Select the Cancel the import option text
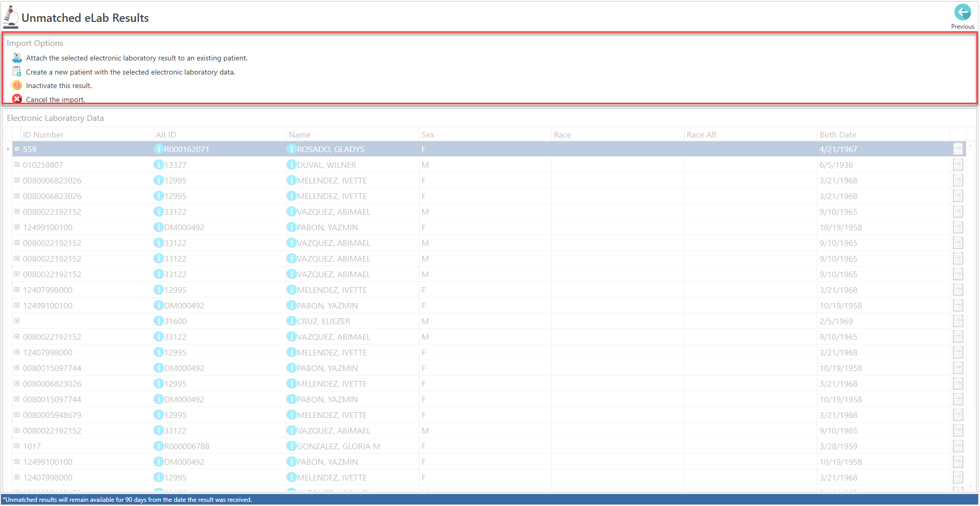Viewport: 980px width, 506px height. [56, 99]
